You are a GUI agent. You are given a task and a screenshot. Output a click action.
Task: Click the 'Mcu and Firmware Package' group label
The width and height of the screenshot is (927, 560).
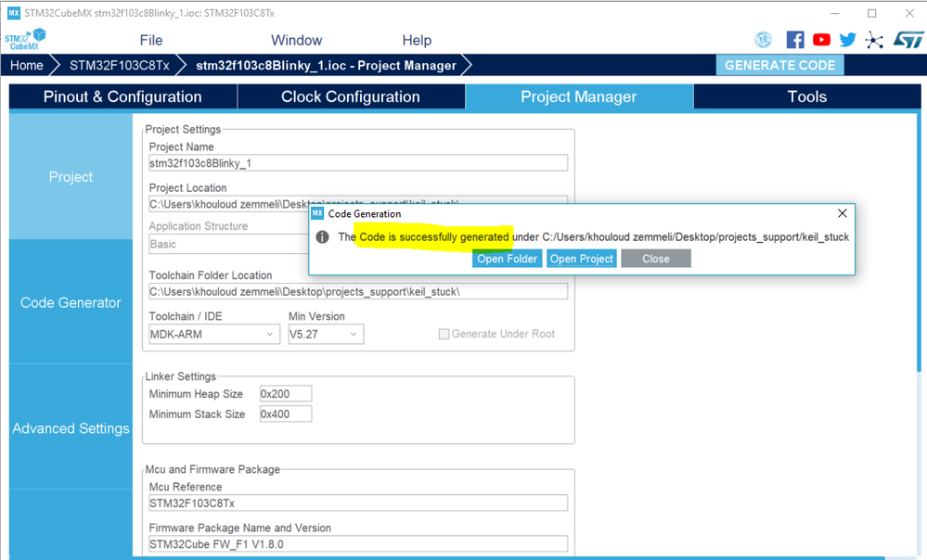click(212, 470)
